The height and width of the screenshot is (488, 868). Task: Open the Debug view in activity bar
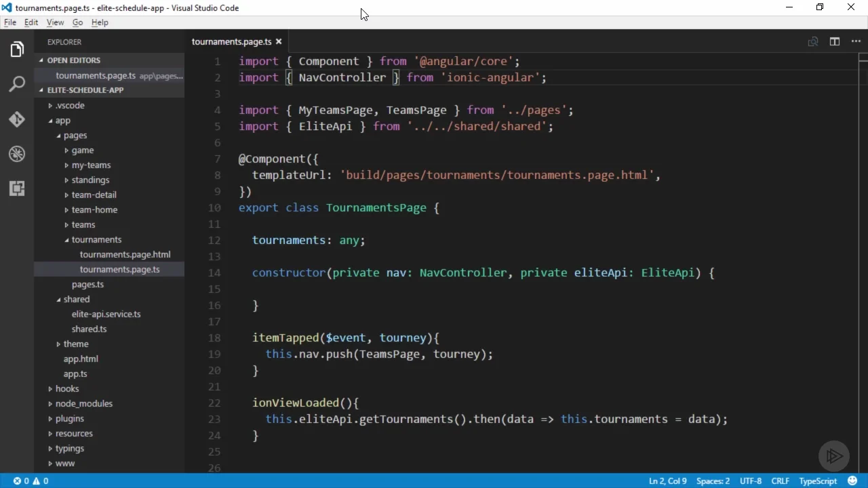[x=17, y=154]
